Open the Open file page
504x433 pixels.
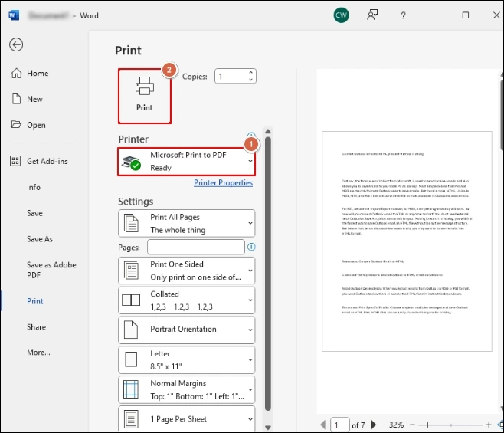pos(36,125)
